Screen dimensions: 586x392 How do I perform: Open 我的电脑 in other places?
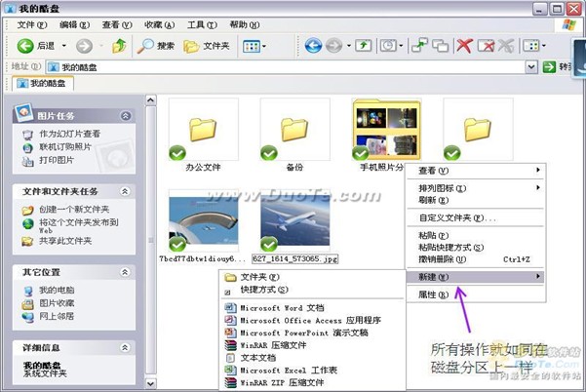click(57, 290)
